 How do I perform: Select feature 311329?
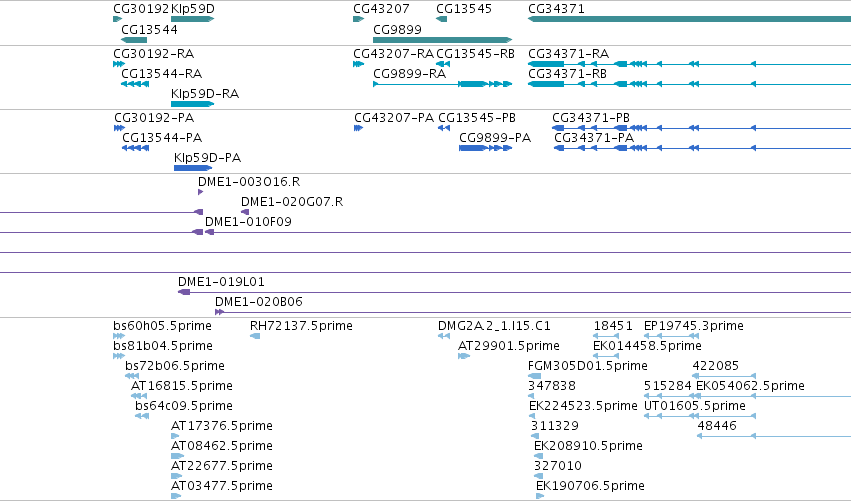pos(555,426)
